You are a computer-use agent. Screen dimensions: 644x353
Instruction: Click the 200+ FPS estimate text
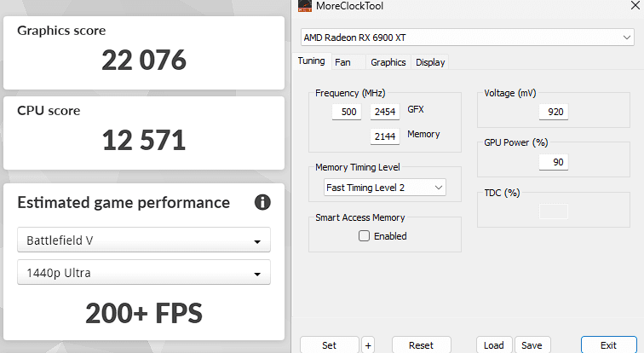click(x=144, y=313)
